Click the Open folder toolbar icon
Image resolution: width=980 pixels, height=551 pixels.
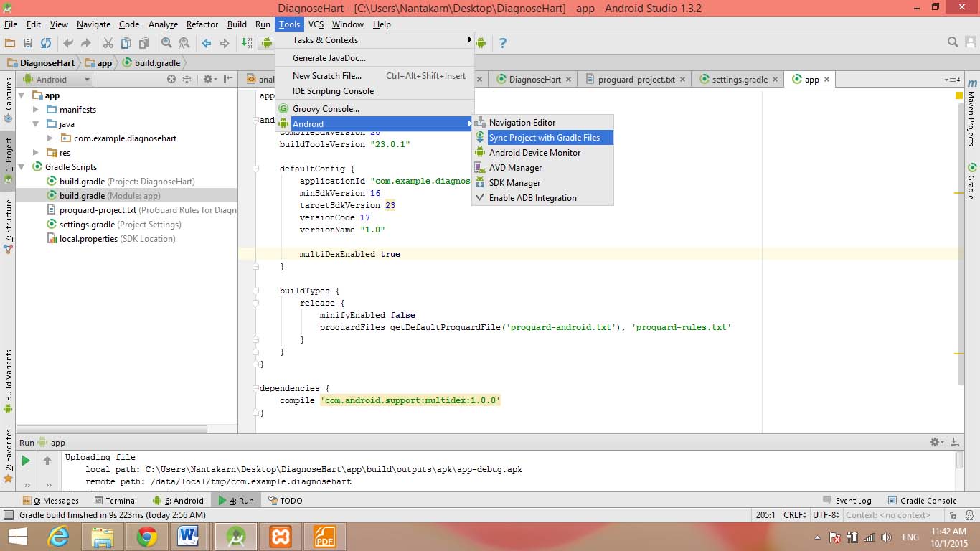pyautogui.click(x=10, y=43)
